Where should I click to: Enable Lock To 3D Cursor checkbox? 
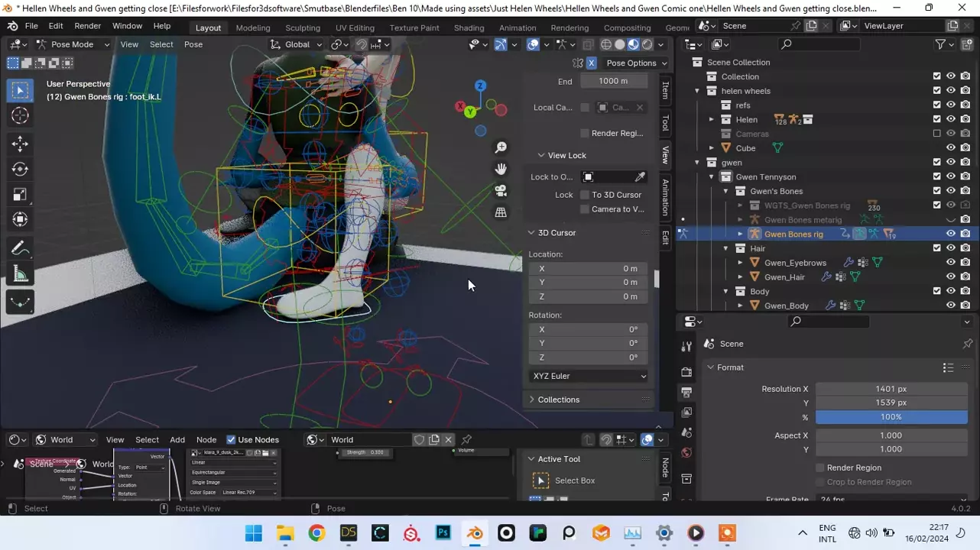coord(586,195)
